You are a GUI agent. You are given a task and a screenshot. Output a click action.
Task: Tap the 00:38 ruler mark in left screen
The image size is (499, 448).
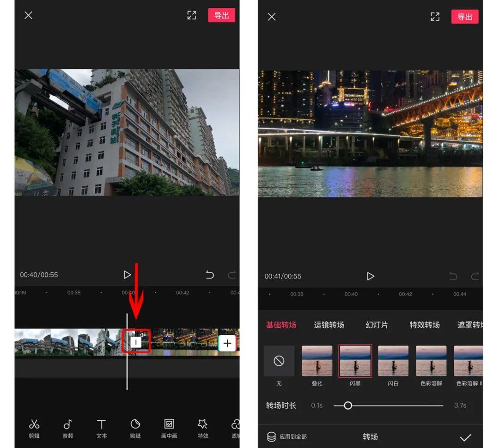(x=74, y=292)
